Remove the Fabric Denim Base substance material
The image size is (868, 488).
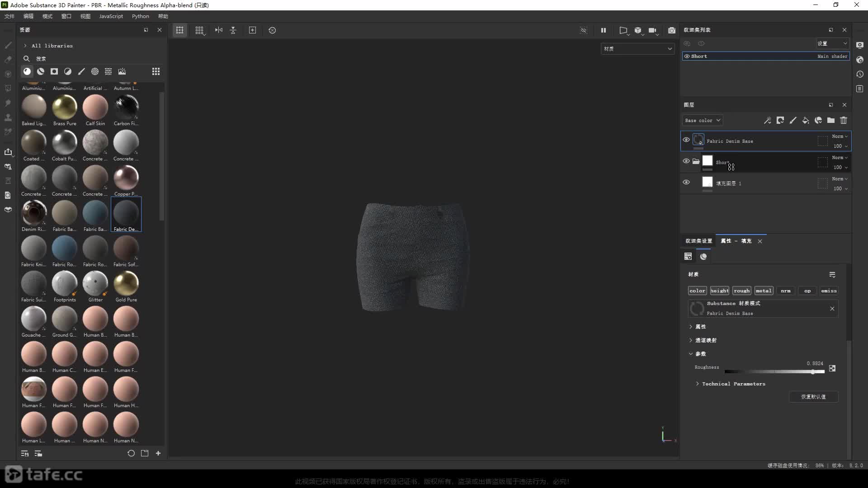click(832, 309)
